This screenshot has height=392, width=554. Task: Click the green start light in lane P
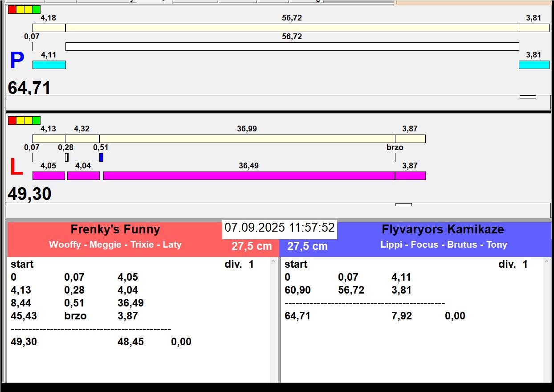click(36, 9)
